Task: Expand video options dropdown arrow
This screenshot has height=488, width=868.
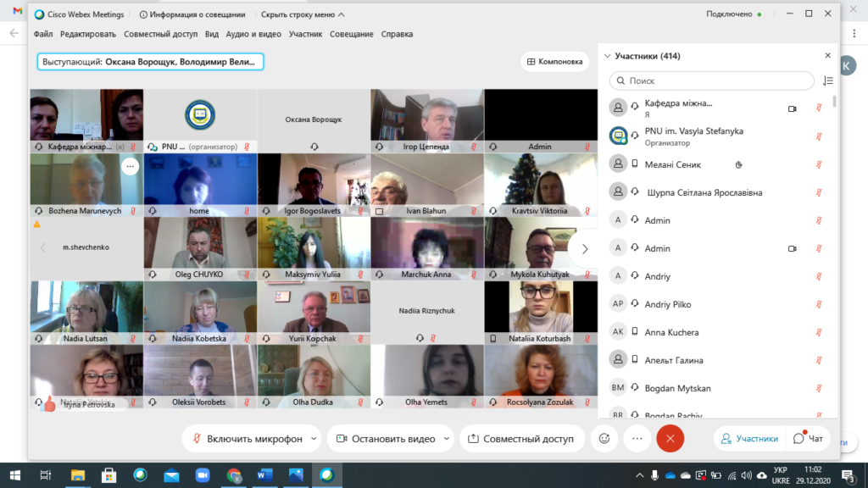Action: pos(446,439)
